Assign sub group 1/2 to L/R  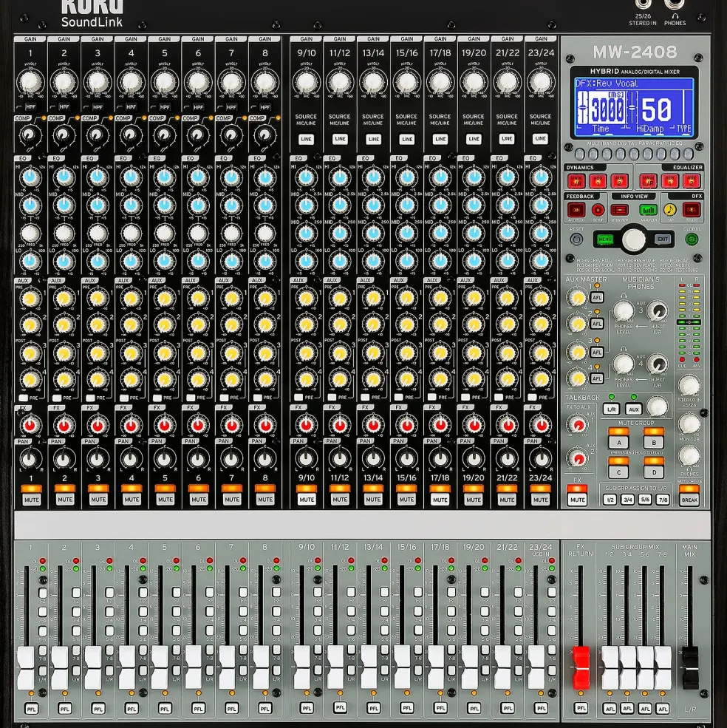pyautogui.click(x=610, y=500)
